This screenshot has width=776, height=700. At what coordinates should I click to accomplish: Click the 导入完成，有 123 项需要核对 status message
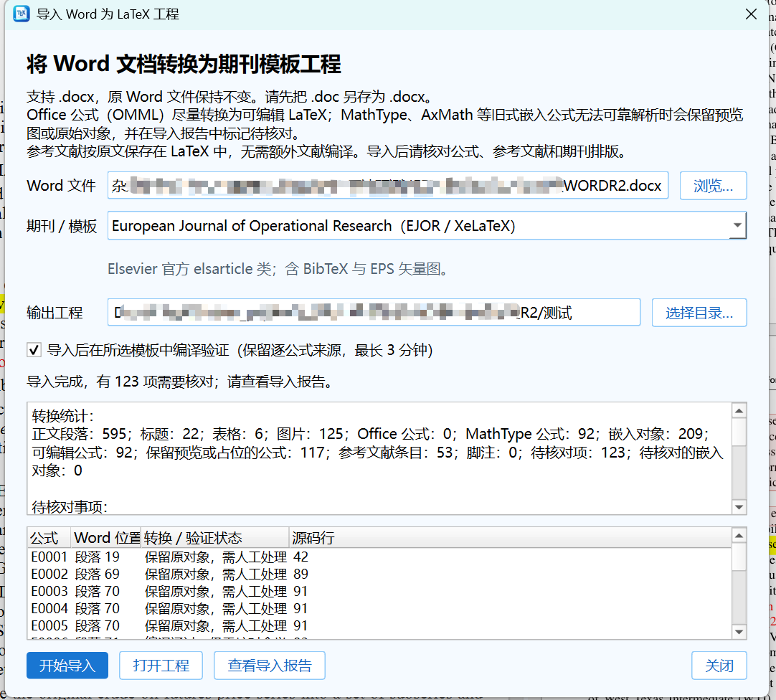point(180,382)
